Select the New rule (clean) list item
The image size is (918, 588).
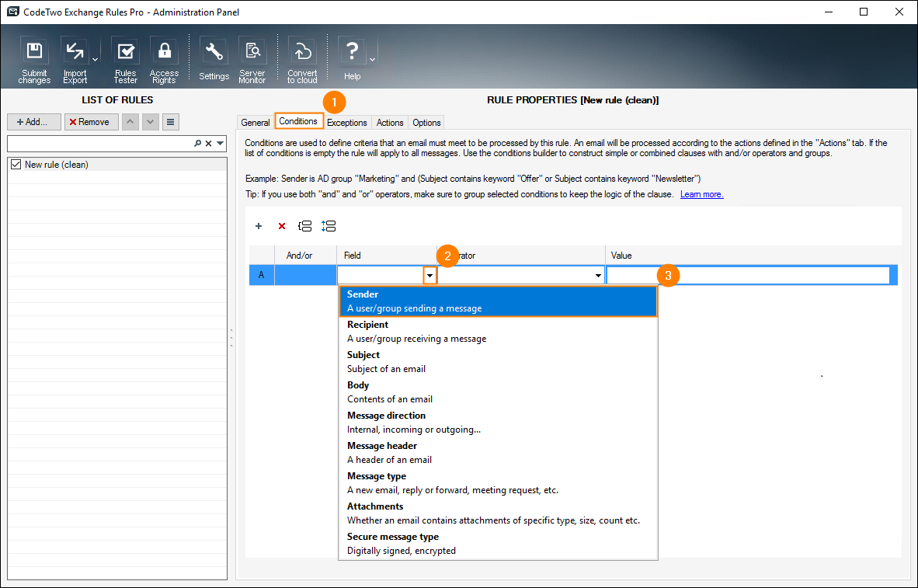click(x=117, y=165)
